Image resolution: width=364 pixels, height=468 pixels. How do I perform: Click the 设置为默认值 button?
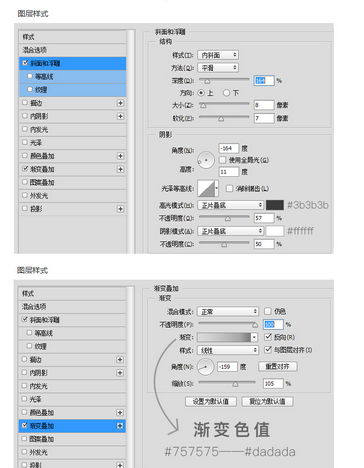click(211, 401)
